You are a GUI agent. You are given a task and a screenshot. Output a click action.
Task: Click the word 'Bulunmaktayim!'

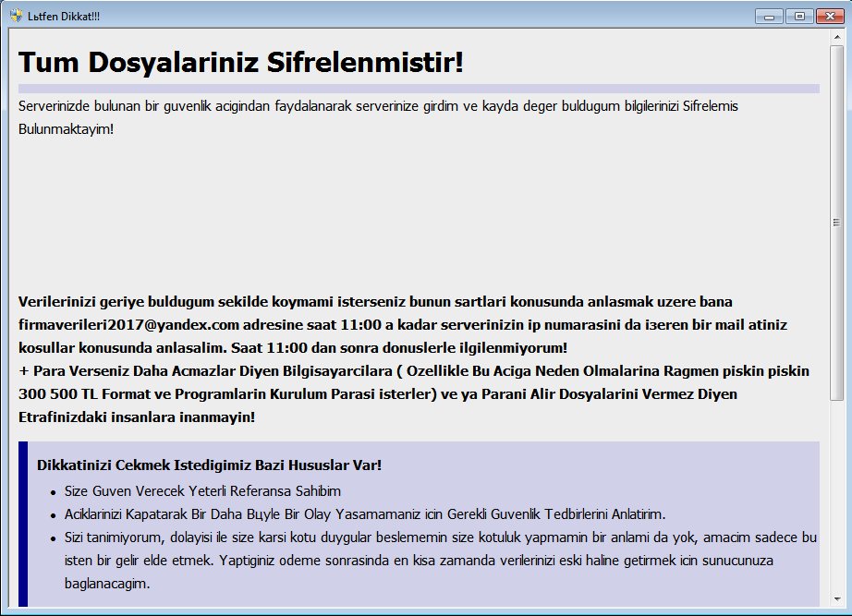tap(67, 129)
